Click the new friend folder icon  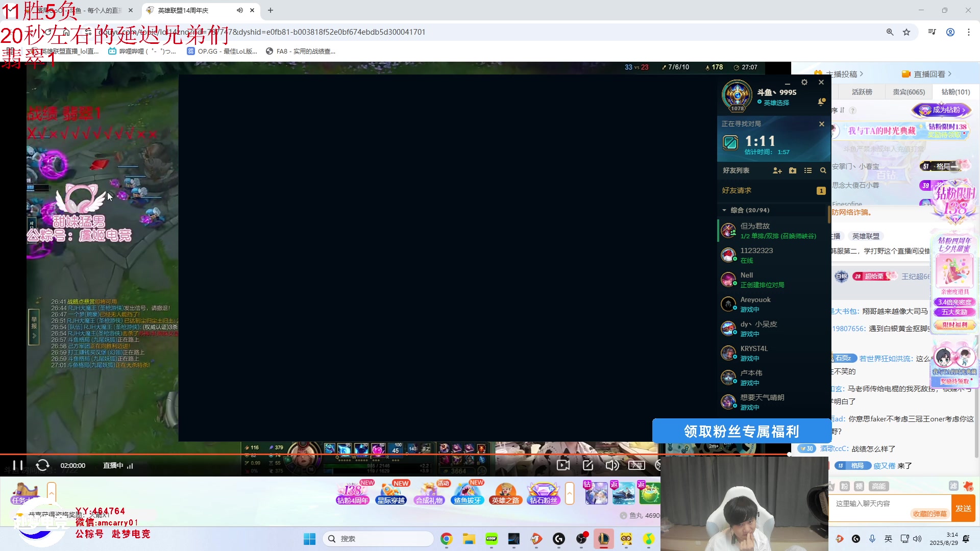[793, 170]
